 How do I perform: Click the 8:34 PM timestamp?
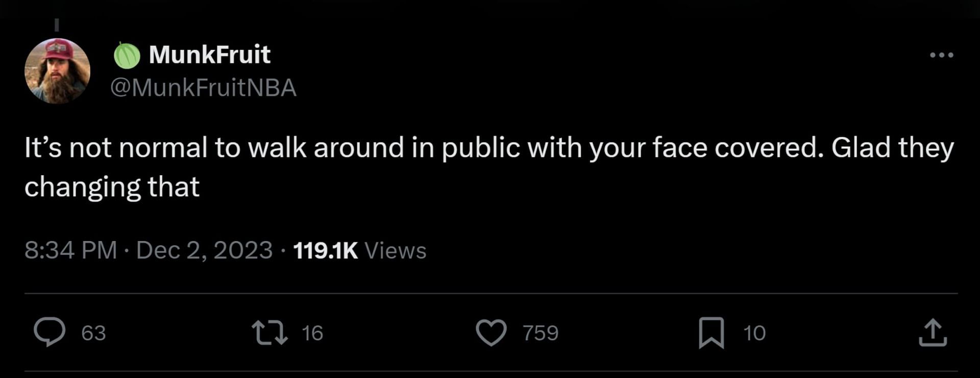point(70,250)
